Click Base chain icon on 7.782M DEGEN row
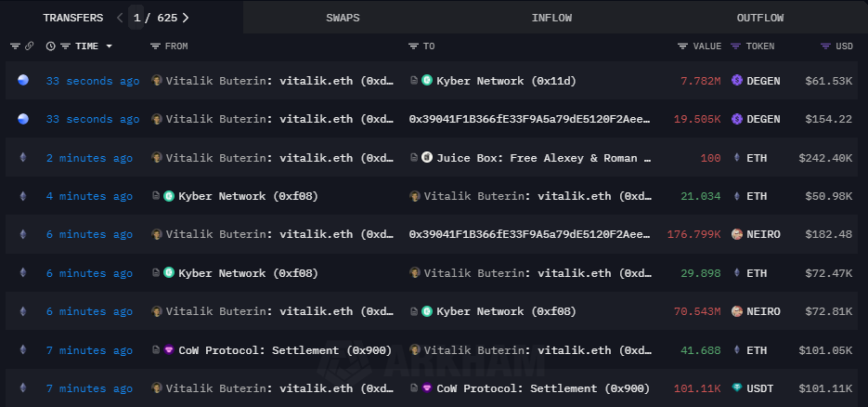 22,80
